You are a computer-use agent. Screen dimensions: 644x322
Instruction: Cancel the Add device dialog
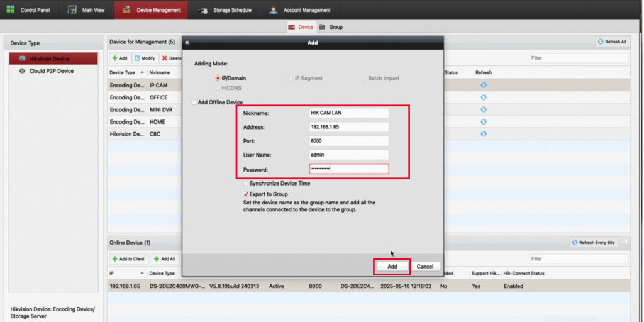[425, 266]
